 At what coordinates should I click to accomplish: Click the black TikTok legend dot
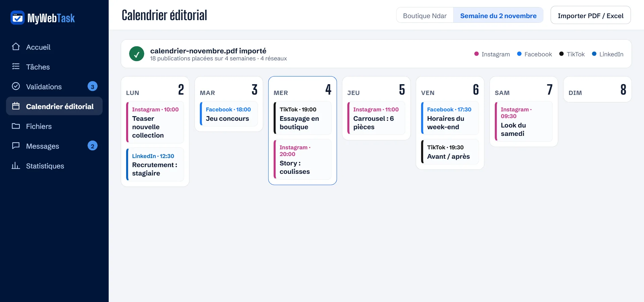point(561,54)
